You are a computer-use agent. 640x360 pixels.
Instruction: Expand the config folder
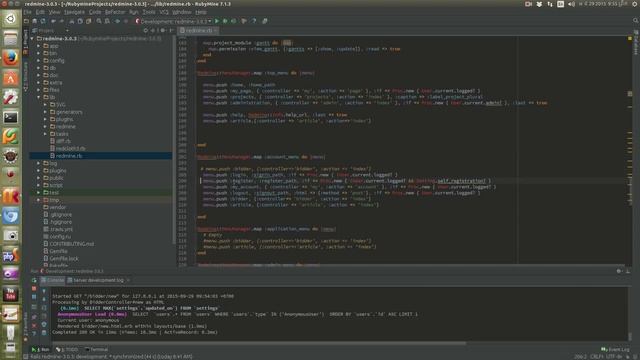pos(39,60)
